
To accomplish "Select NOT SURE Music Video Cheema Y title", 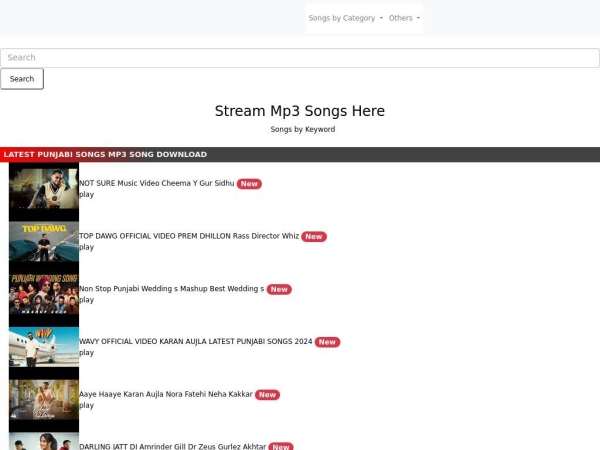I will pyautogui.click(x=157, y=183).
